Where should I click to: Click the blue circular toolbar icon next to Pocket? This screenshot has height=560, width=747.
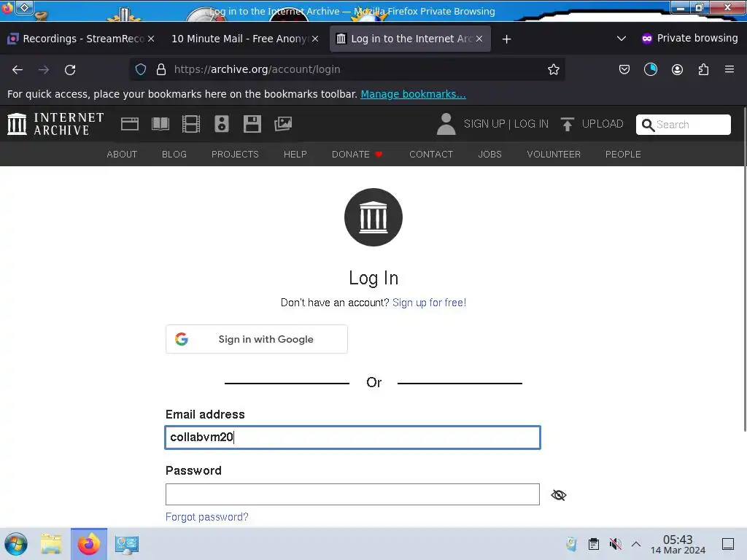[x=650, y=69]
